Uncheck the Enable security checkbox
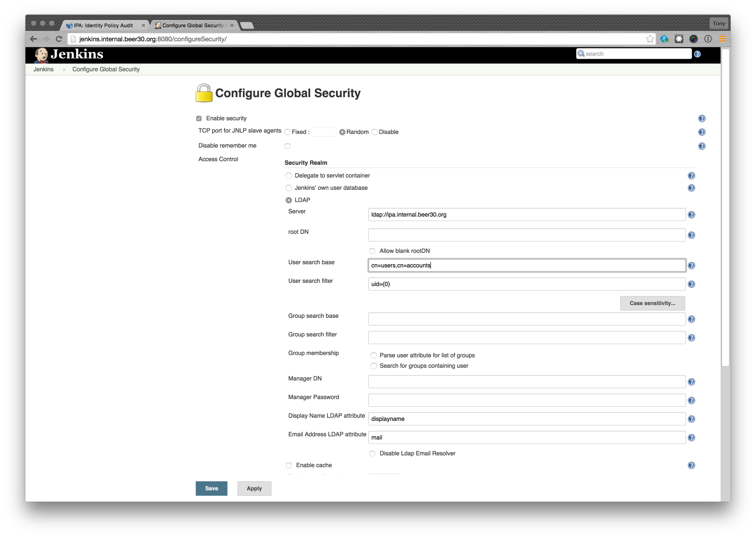This screenshot has width=756, height=538. pos(199,118)
